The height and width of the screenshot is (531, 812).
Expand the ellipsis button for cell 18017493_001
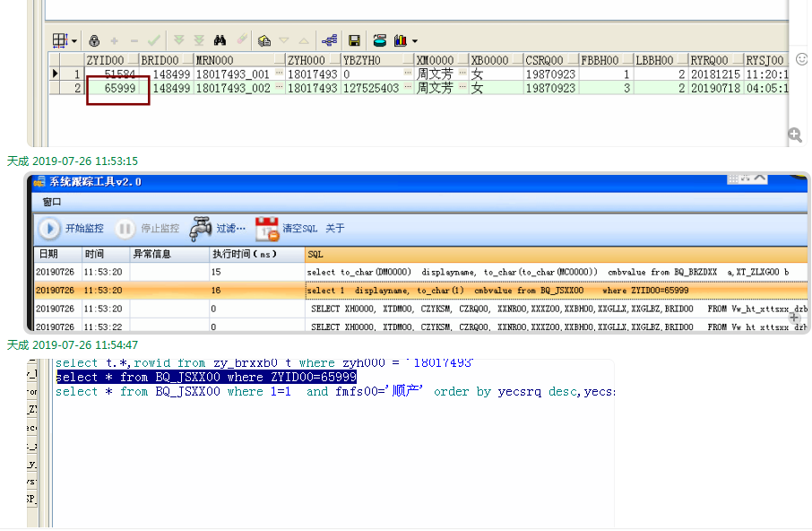[279, 74]
